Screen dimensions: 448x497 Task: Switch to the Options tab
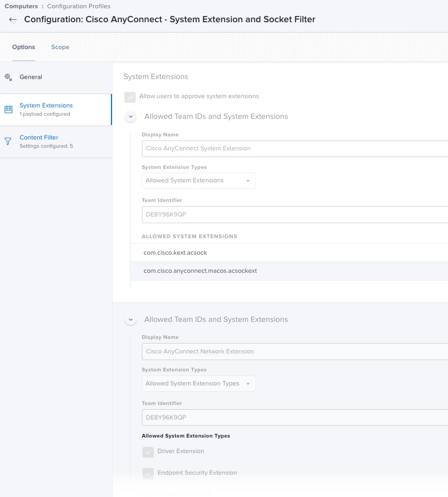tap(23, 47)
